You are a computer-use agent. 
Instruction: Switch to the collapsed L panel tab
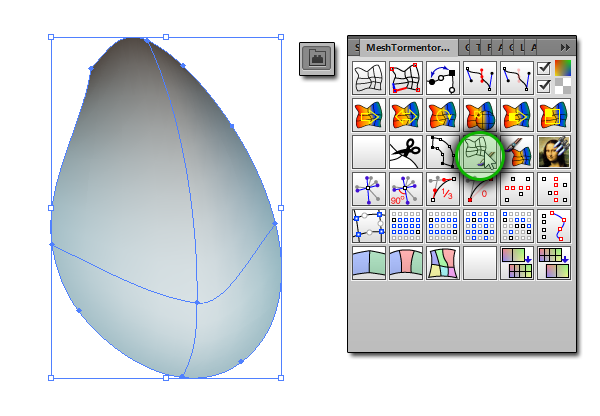(x=522, y=47)
